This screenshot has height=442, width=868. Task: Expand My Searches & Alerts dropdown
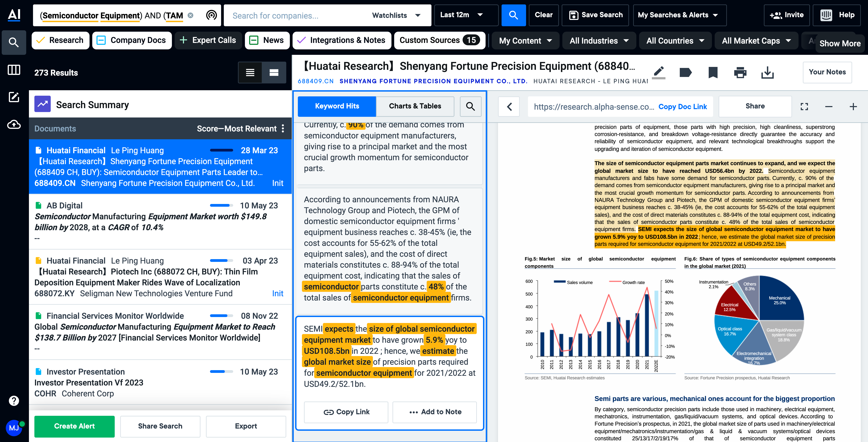pos(680,15)
